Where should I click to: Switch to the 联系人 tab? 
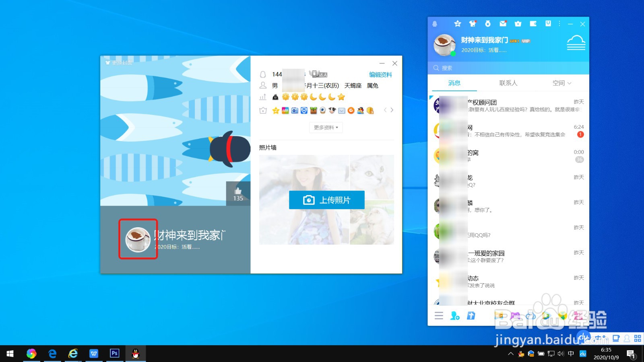click(x=508, y=83)
